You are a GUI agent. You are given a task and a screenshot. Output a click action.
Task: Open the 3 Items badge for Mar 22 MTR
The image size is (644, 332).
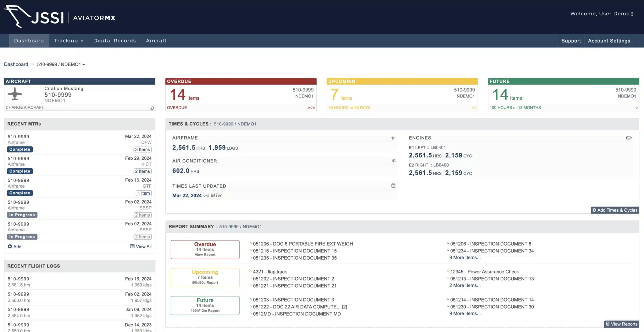[x=142, y=150]
